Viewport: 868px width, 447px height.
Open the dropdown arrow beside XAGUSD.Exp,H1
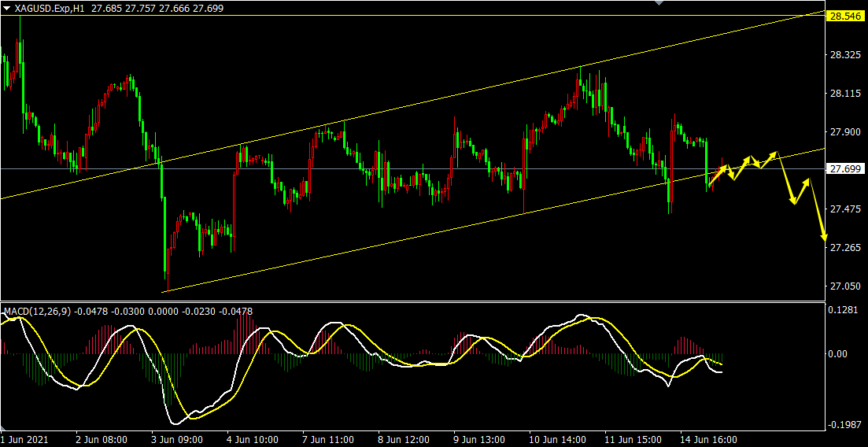click(x=7, y=8)
